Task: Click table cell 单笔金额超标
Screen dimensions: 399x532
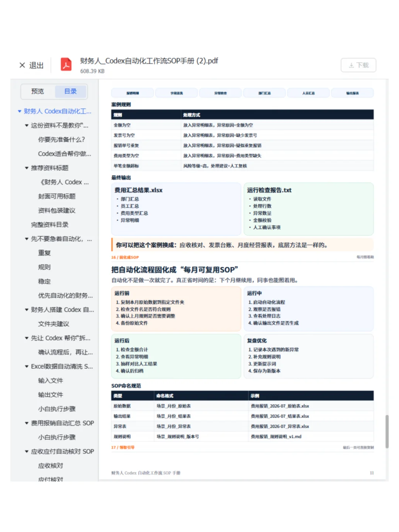Action: pos(126,166)
